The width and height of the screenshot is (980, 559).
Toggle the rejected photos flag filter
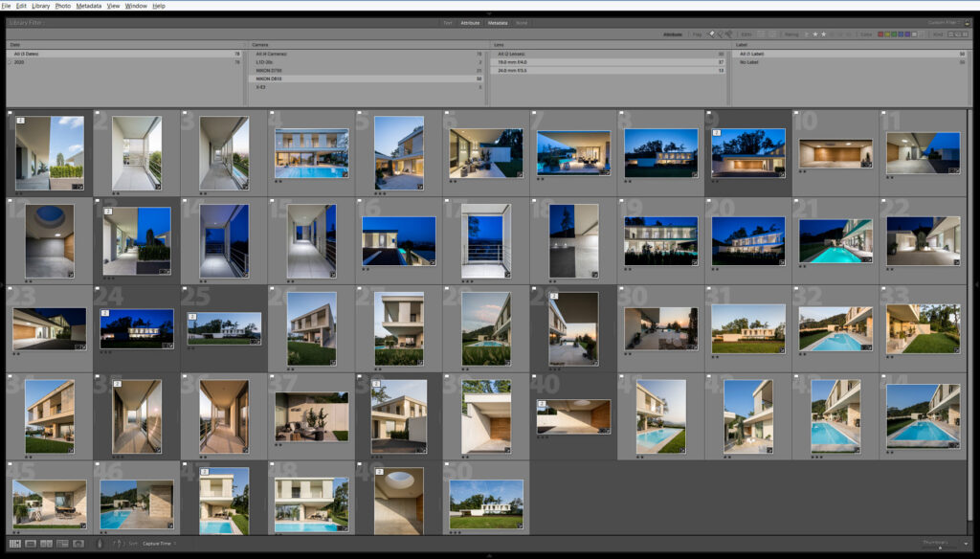tap(730, 34)
